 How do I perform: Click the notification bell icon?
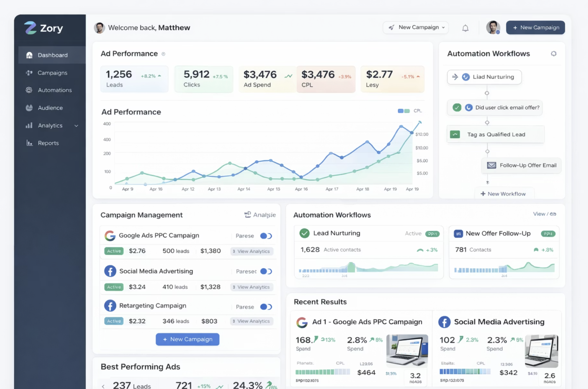(465, 28)
